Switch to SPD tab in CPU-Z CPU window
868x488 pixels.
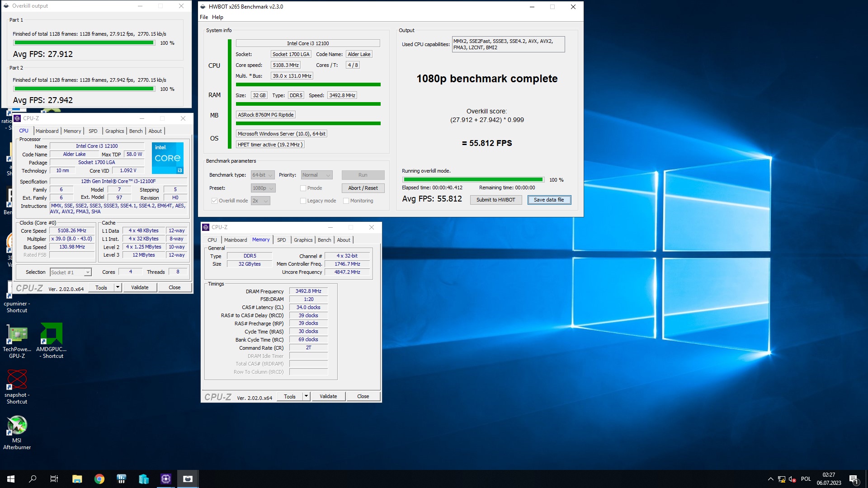[93, 131]
